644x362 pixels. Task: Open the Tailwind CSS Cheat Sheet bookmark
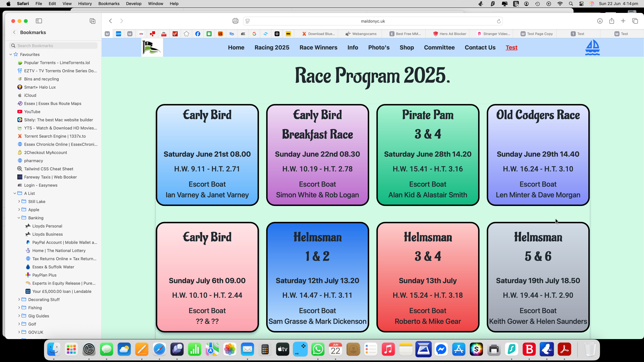[x=48, y=169]
